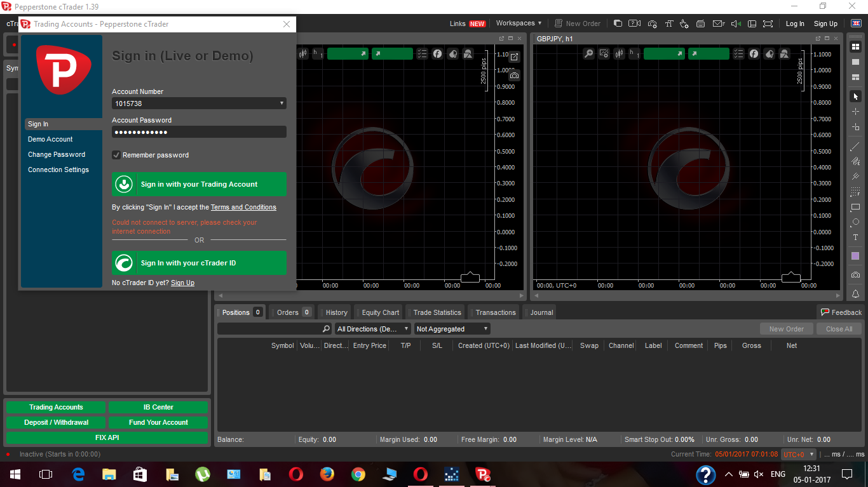Click the sidebar layout icon in top toolbar
This screenshot has height=487, width=868.
[752, 23]
